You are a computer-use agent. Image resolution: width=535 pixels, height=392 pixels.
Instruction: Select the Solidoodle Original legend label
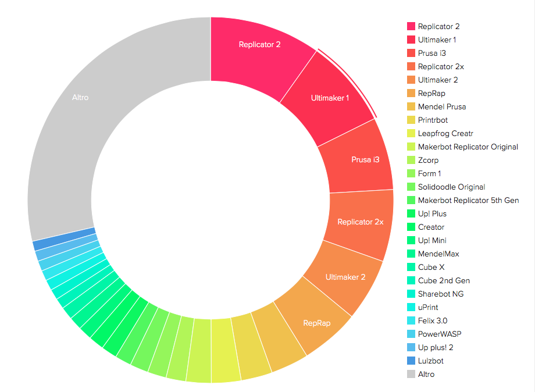(451, 187)
